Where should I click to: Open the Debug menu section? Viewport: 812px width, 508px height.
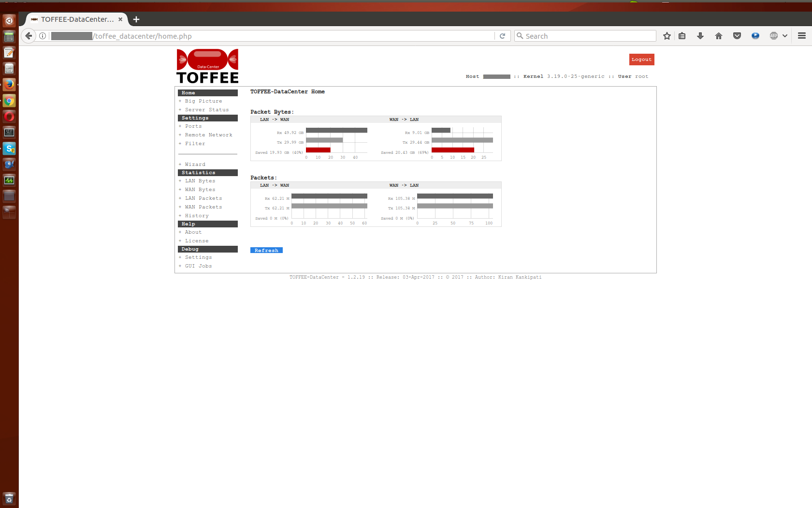tap(208, 249)
